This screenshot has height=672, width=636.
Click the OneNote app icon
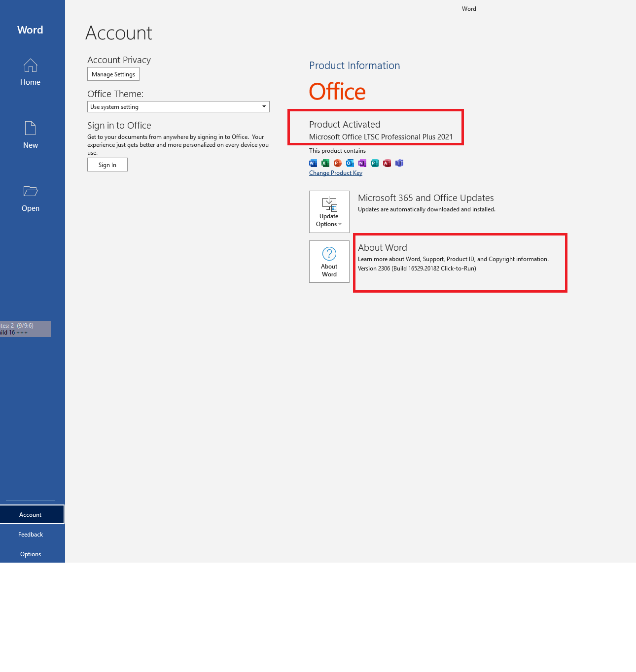(362, 163)
